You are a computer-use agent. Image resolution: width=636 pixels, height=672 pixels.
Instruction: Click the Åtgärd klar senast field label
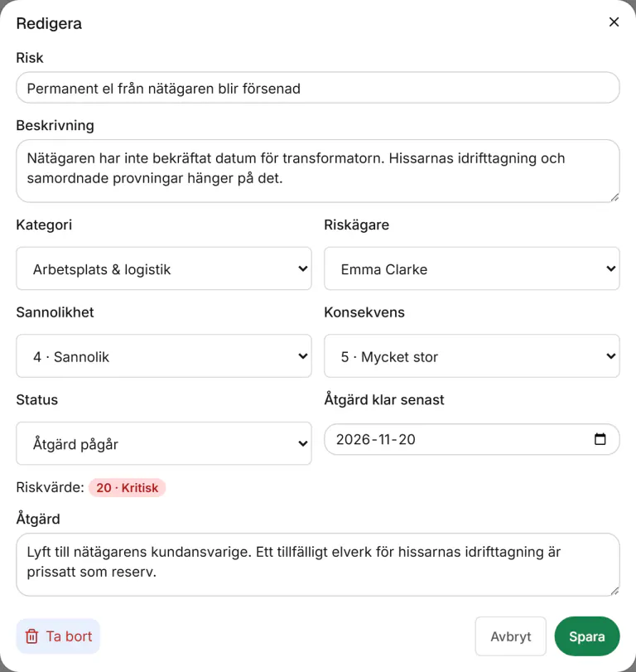click(x=384, y=400)
